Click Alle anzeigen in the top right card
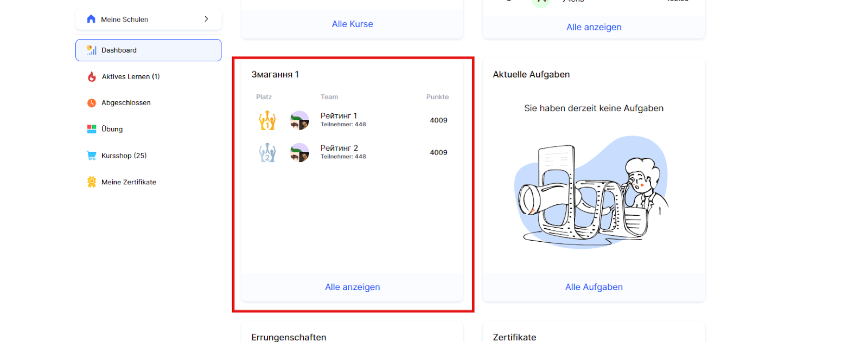Screen dimensions: 868x342 click(x=594, y=27)
